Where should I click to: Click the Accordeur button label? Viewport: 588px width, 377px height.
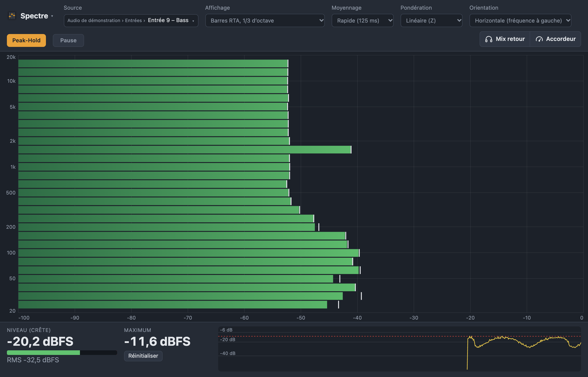coord(561,39)
